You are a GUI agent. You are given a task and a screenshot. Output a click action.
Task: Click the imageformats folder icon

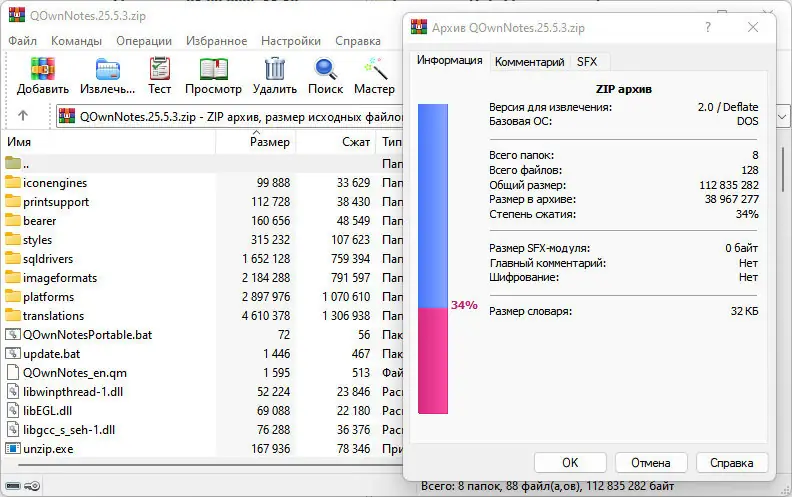[x=13, y=277]
